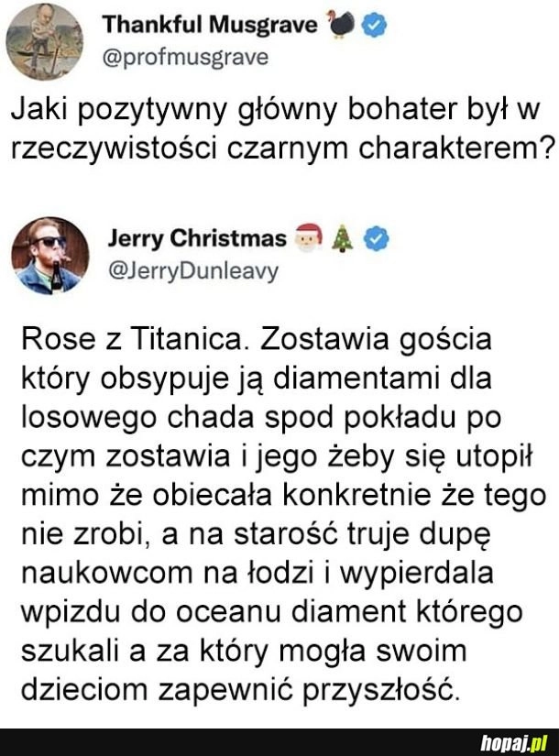The height and width of the screenshot is (756, 559).
Task: Click the turkey emoji after Thankful Musgrave
Action: click(x=342, y=25)
